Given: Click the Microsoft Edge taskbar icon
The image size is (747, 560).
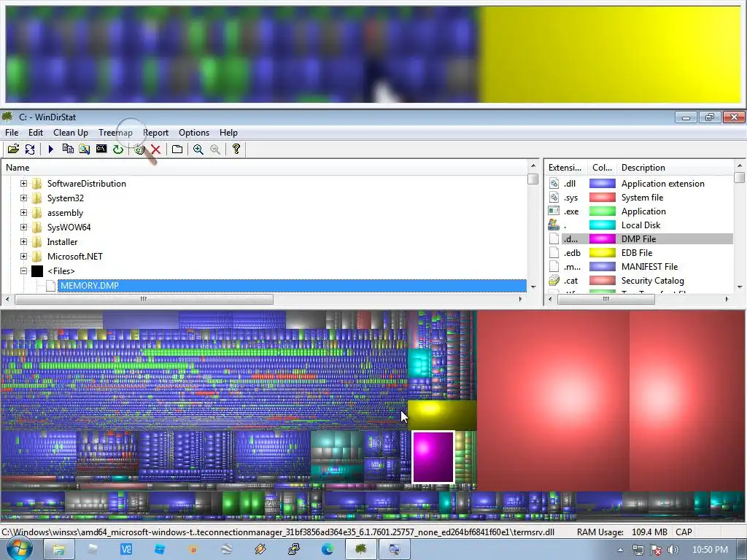Looking at the screenshot, I should (x=328, y=550).
